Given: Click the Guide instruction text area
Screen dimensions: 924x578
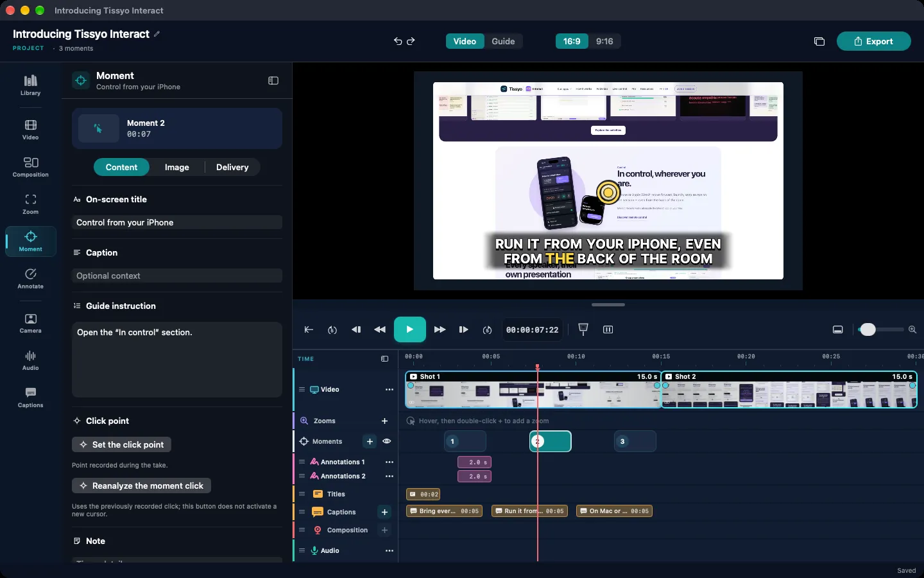Looking at the screenshot, I should coord(177,360).
